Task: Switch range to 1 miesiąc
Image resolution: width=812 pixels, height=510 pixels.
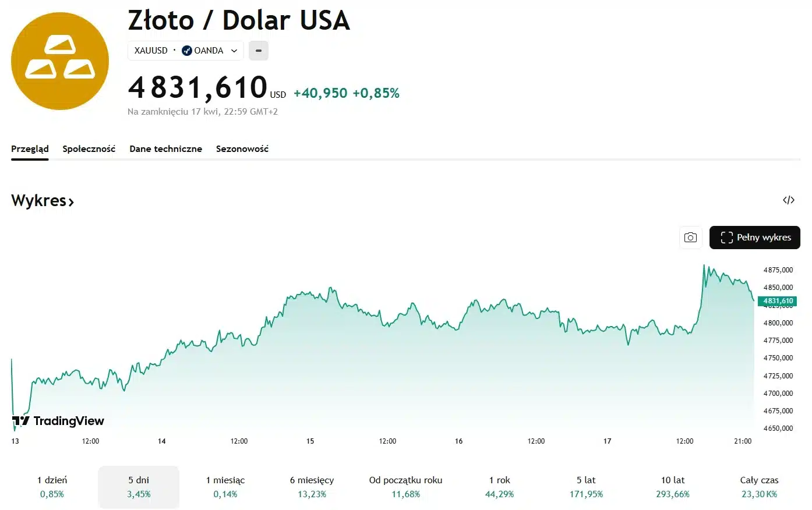Action: click(225, 487)
